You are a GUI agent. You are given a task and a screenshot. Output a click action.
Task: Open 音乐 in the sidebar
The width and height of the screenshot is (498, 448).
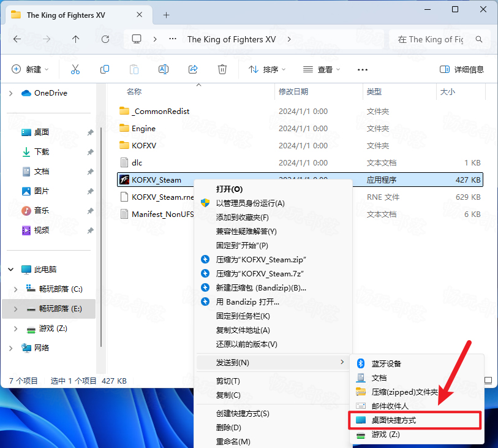pos(42,211)
